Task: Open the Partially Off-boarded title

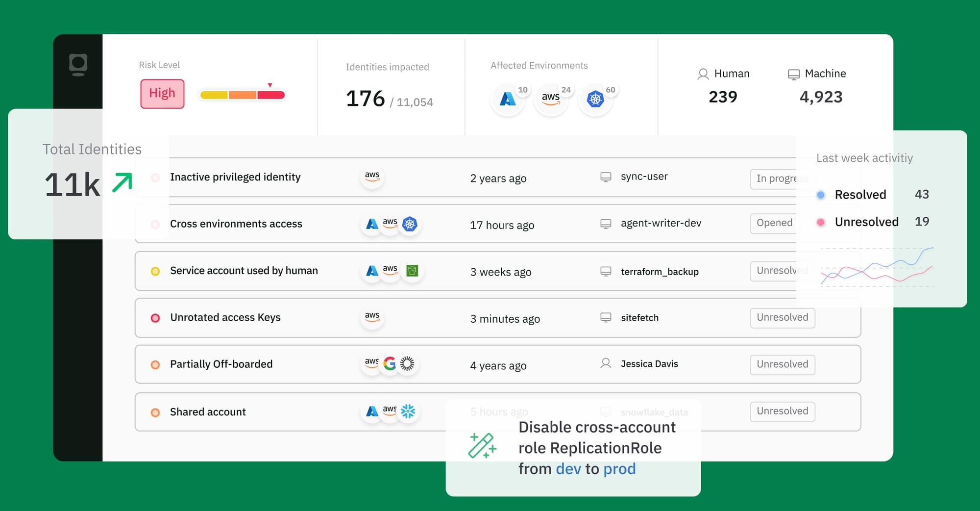Action: (221, 364)
